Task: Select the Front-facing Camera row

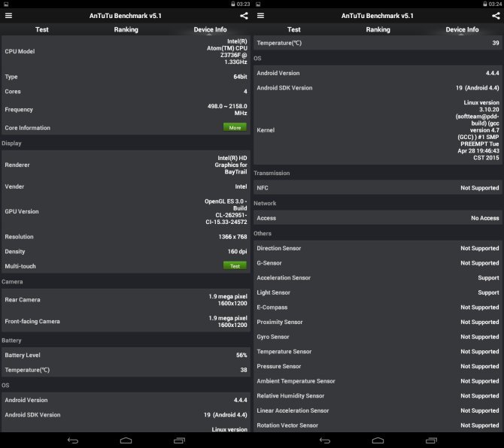Action: click(126, 321)
